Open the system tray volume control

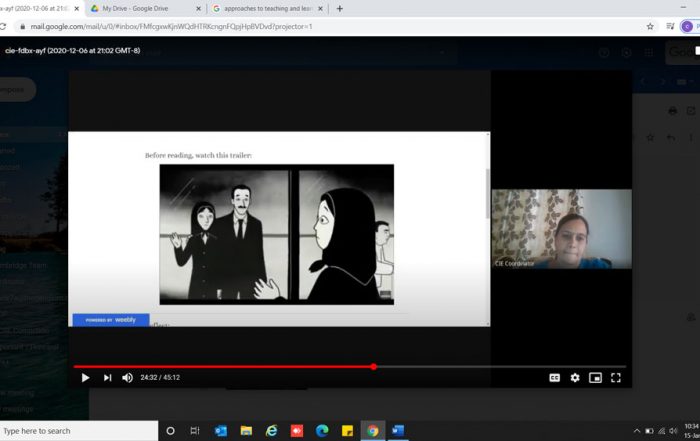click(673, 431)
